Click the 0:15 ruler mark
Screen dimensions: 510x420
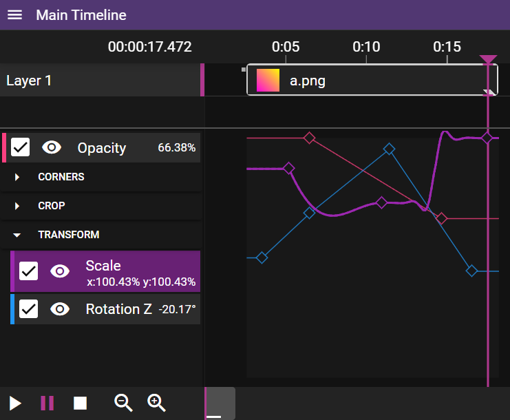coord(447,47)
